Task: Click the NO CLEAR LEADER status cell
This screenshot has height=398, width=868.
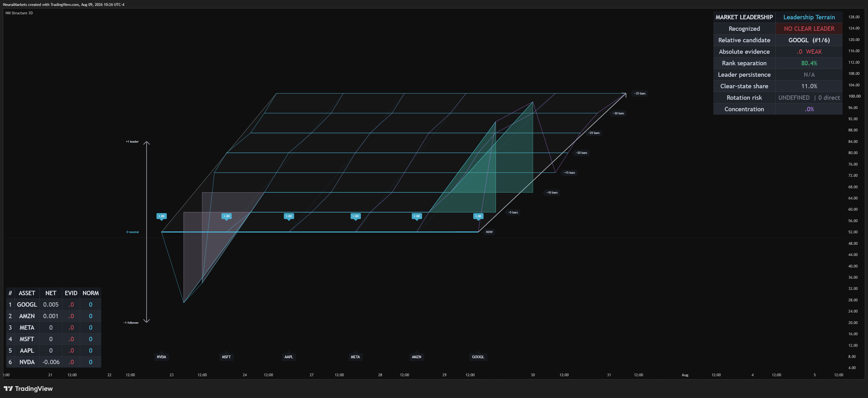Action: 809,29
